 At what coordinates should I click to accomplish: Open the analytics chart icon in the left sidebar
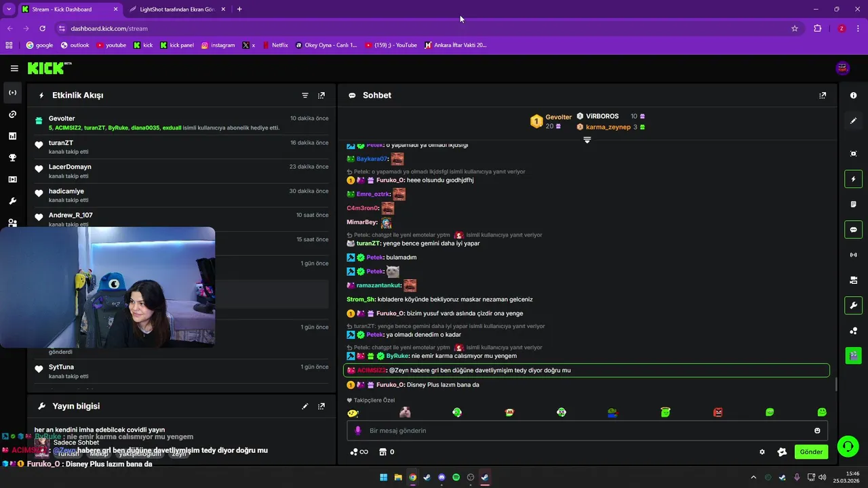[13, 136]
